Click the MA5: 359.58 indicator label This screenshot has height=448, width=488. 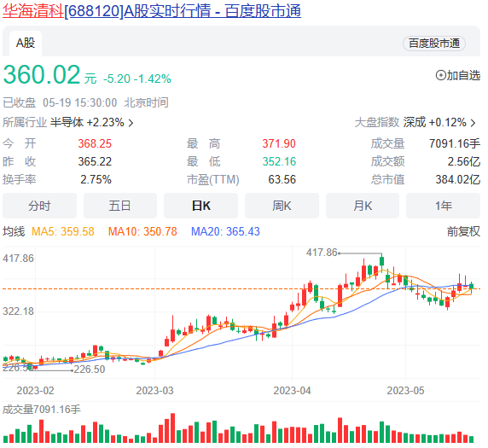(x=63, y=231)
